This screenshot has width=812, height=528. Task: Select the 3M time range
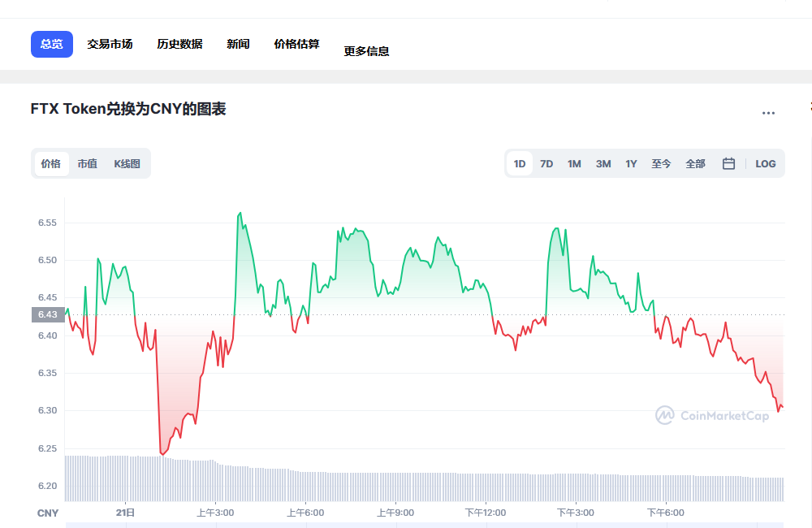click(603, 162)
